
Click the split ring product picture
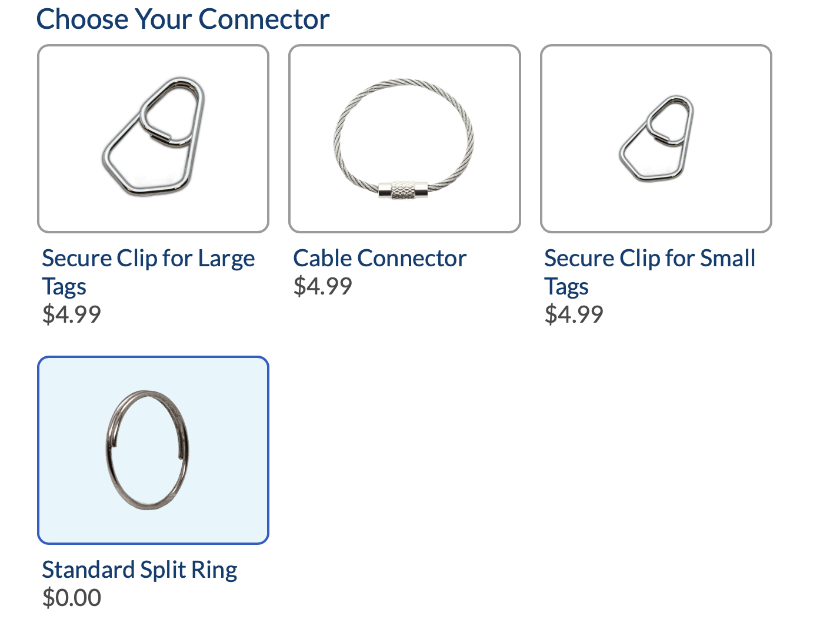coord(148,450)
